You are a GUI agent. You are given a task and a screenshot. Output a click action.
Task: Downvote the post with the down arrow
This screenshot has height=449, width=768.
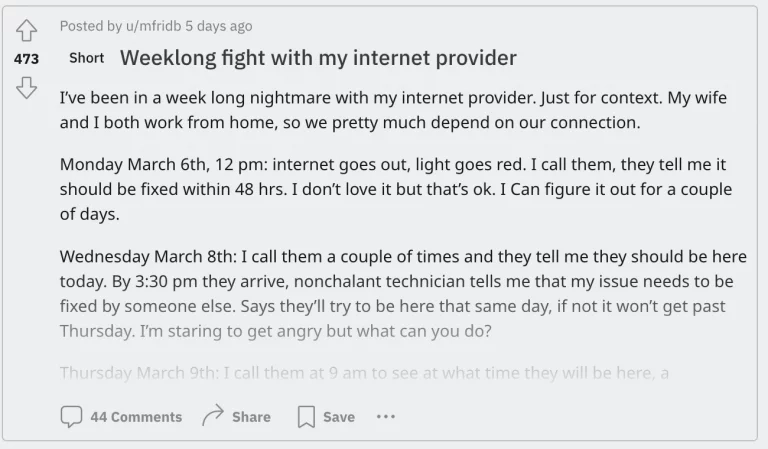pos(26,88)
